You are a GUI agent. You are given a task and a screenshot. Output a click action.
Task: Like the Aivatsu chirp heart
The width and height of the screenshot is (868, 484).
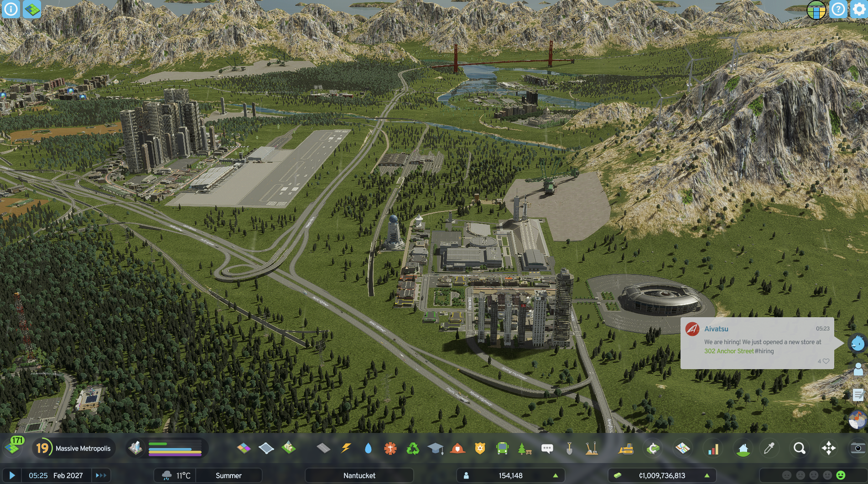point(826,361)
